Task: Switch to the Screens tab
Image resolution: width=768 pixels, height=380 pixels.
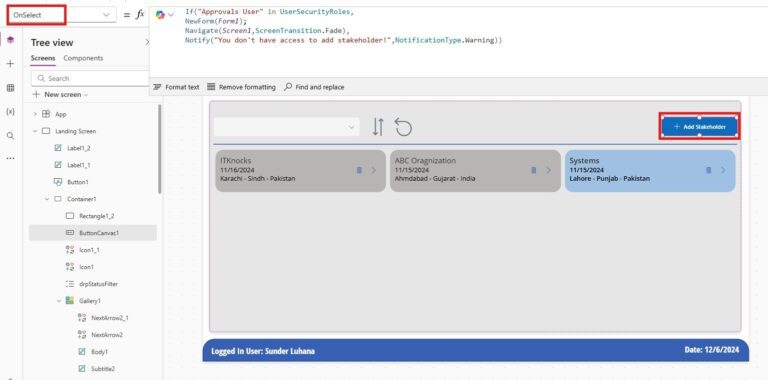Action: coord(43,58)
